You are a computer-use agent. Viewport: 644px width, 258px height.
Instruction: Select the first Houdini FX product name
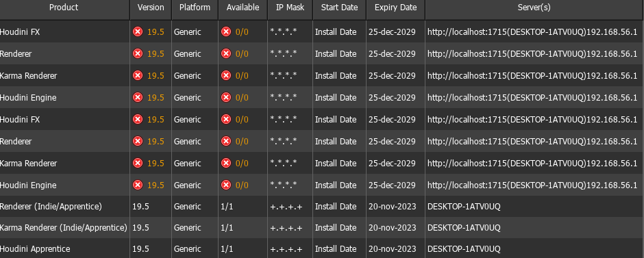pyautogui.click(x=20, y=31)
